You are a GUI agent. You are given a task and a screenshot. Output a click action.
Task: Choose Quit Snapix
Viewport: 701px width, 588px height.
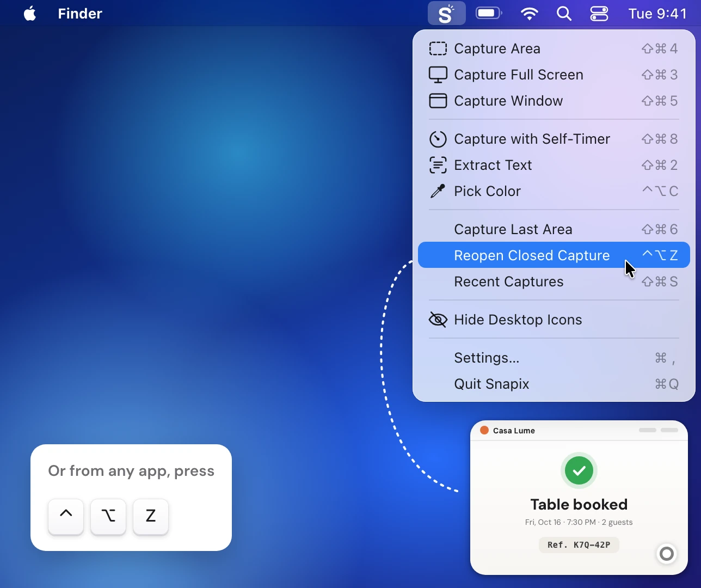(x=554, y=384)
